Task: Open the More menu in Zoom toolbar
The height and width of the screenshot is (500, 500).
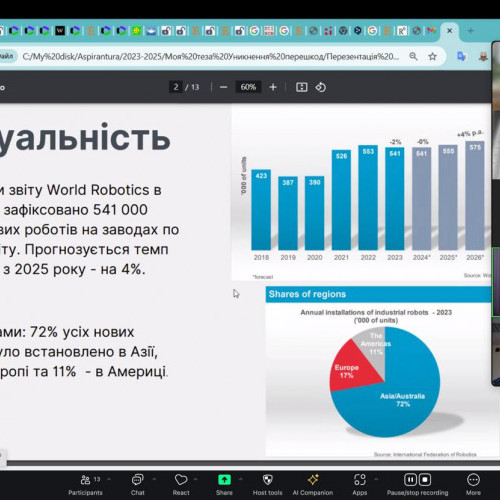Action: tap(473, 484)
